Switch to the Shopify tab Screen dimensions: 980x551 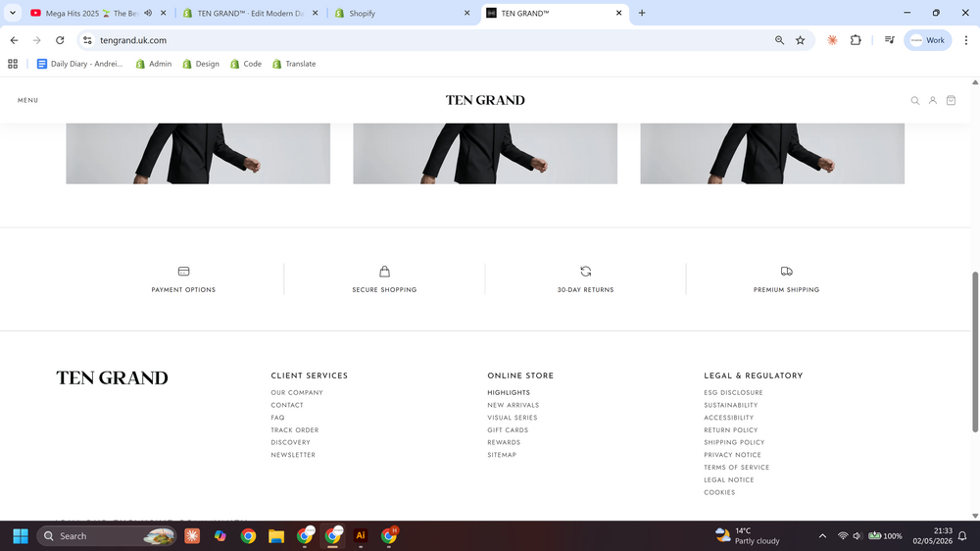point(362,13)
